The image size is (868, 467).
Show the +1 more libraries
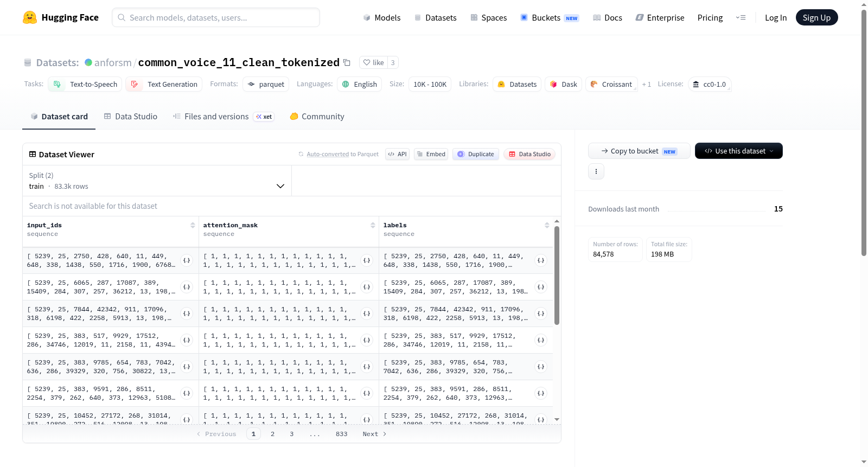[x=646, y=84]
